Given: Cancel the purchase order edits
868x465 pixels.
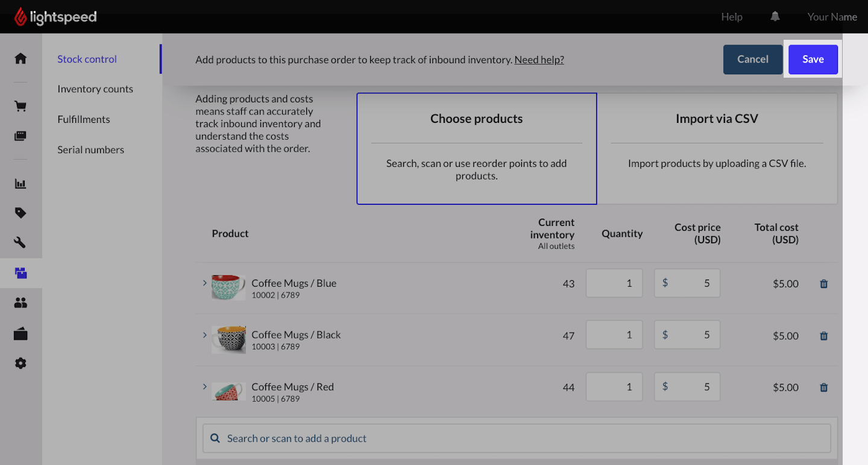Looking at the screenshot, I should pyautogui.click(x=752, y=60).
